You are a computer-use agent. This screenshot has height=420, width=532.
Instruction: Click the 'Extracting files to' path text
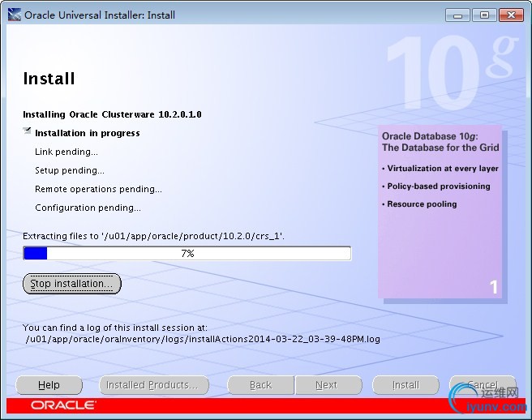(153, 236)
